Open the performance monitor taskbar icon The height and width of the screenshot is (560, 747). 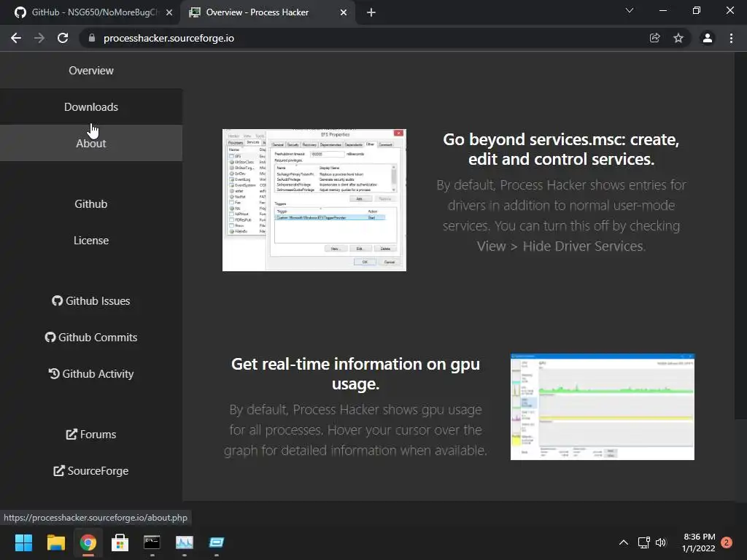185,542
